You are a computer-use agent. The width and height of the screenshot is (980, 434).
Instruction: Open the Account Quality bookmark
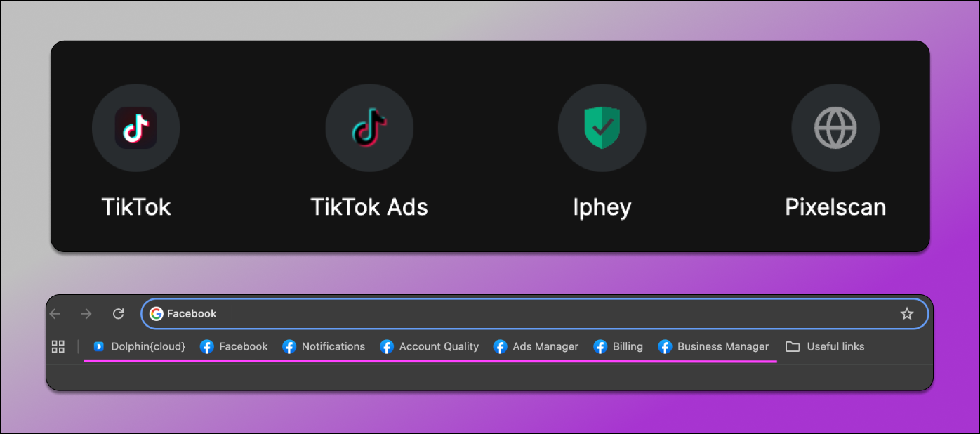(429, 346)
